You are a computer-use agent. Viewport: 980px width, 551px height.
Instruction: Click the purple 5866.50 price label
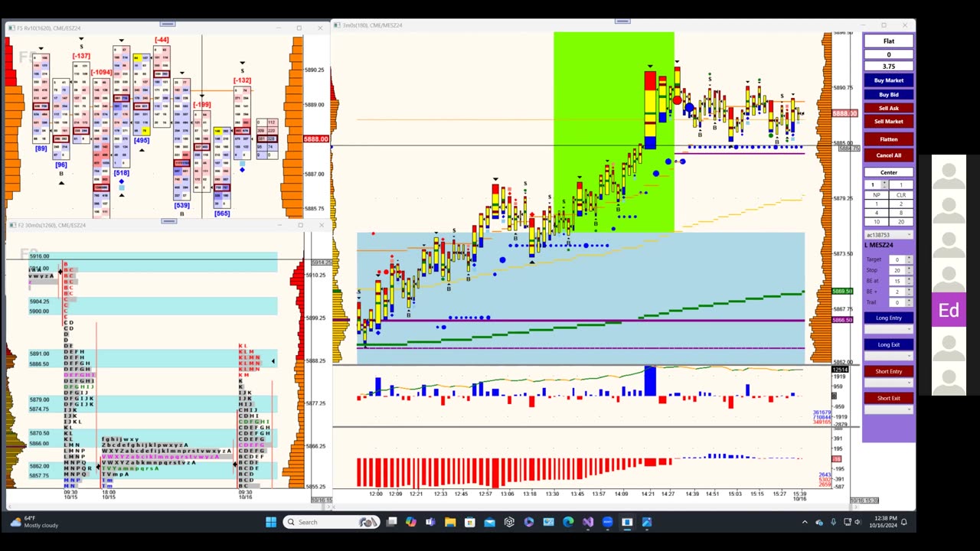(x=842, y=319)
